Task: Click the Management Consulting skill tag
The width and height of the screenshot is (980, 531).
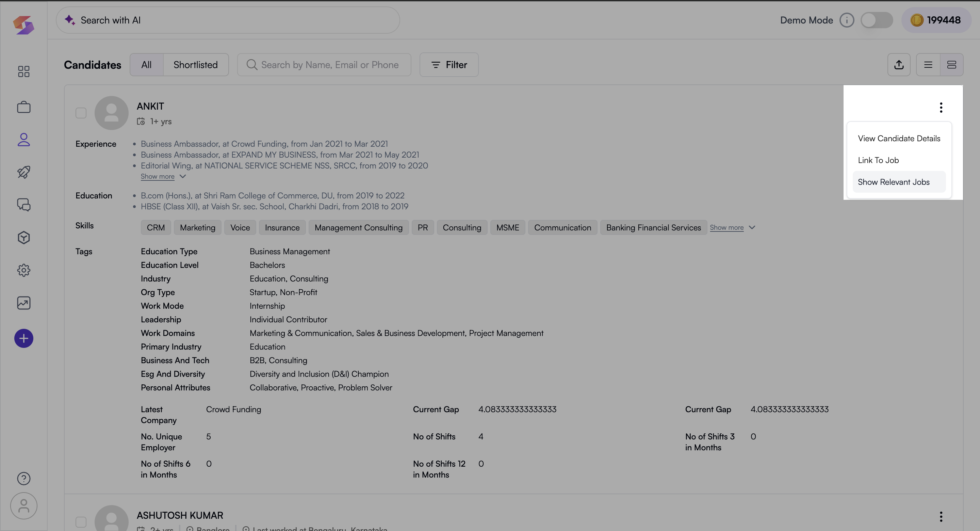Action: pyautogui.click(x=358, y=228)
